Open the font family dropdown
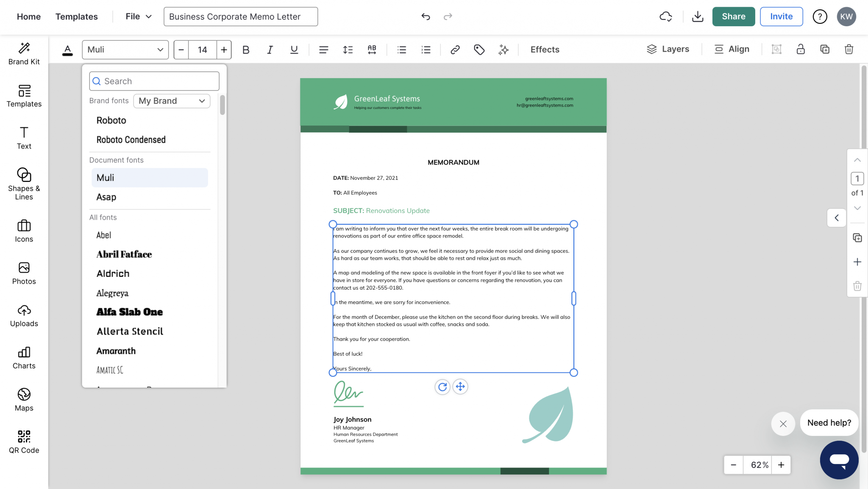 tap(125, 50)
